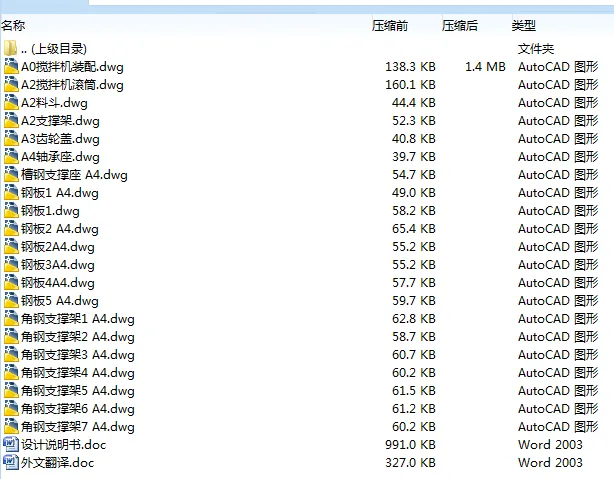The image size is (614, 479).
Task: Select the 钢板3A4.dwg file name
Action: click(x=58, y=265)
